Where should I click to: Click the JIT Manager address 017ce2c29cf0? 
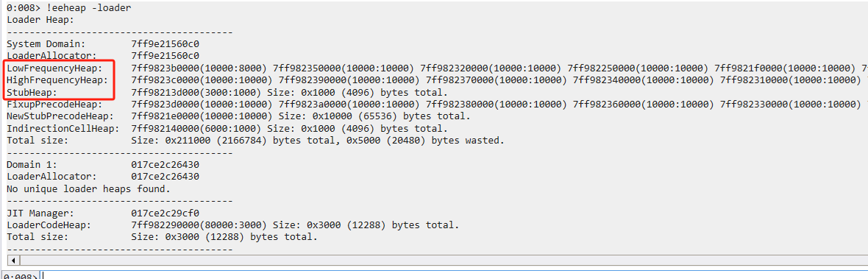[165, 213]
